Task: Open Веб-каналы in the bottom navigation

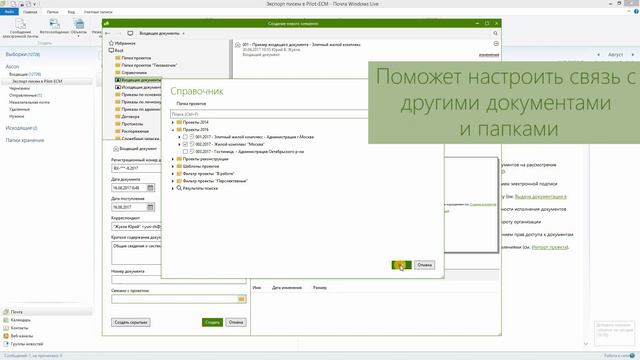Action: 18,336
